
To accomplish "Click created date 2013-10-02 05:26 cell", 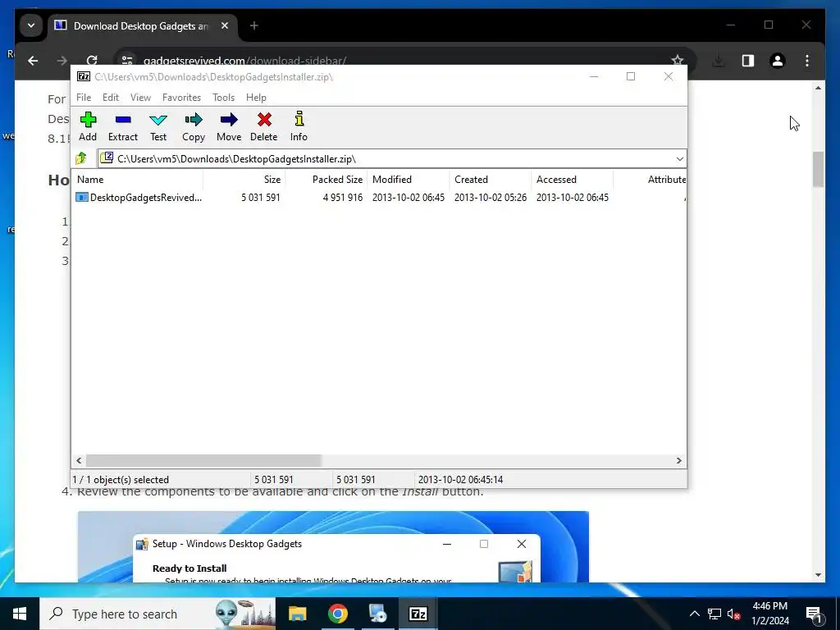I will coord(491,197).
